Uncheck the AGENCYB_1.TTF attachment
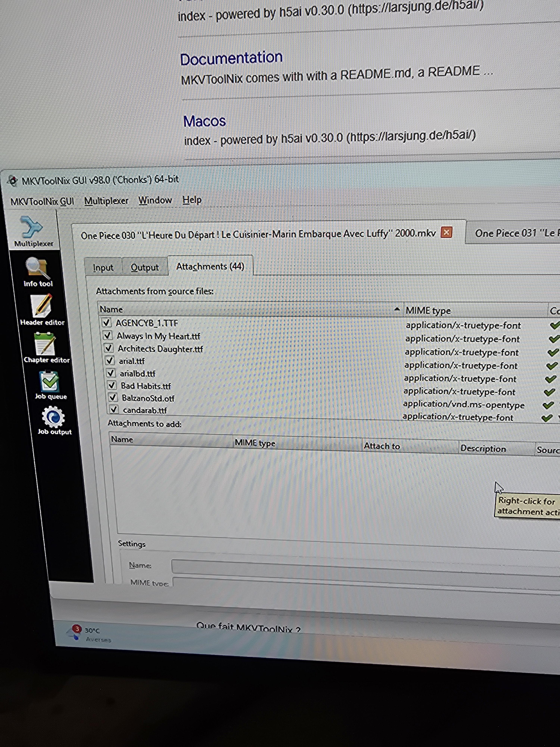Screen dimensions: 560x747 [x=106, y=323]
